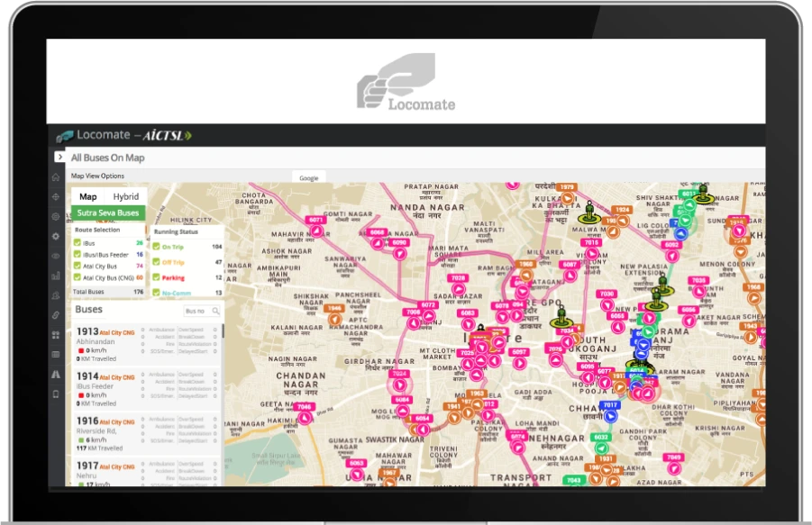The height and width of the screenshot is (525, 812).
Task: Select bus marker 6068 on the map
Action: click(378, 239)
